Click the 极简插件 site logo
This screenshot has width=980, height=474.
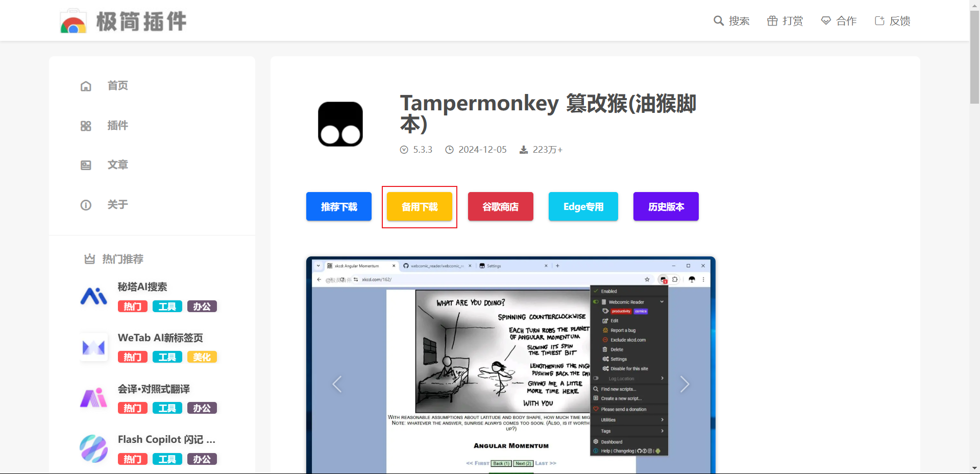123,21
